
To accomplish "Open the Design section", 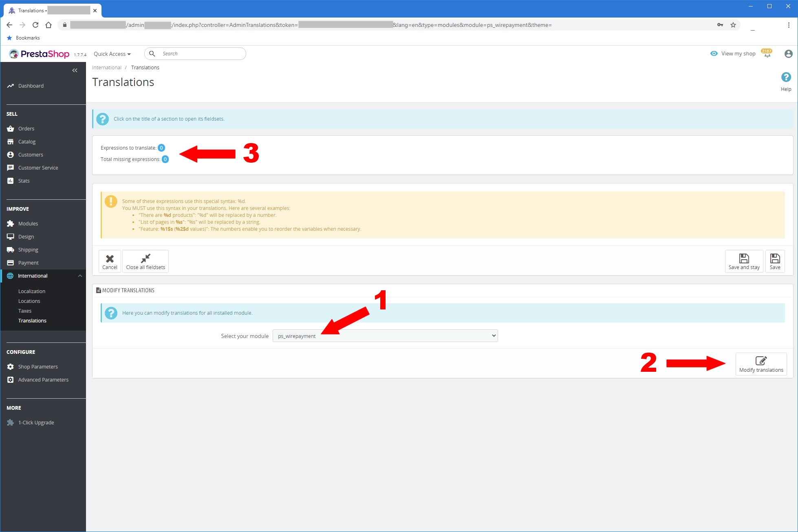I will (x=26, y=236).
